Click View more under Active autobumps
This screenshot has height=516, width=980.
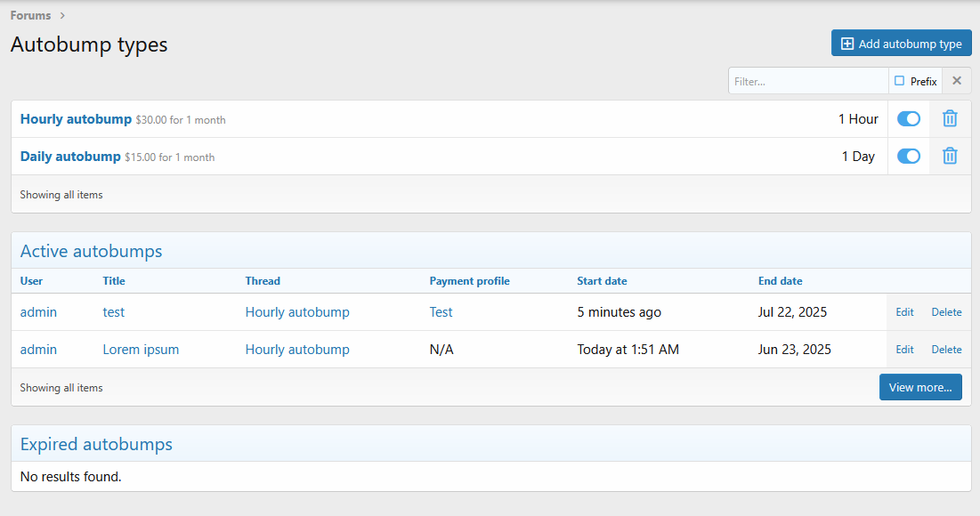click(x=919, y=387)
